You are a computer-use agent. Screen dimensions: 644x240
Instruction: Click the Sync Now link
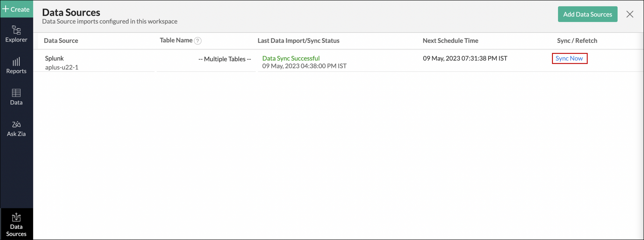pos(569,58)
